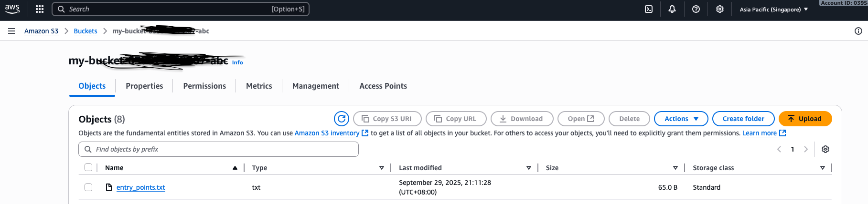Screen dimensions: 868x204
Task: Open the entry_points.txt object link
Action: [x=141, y=187]
